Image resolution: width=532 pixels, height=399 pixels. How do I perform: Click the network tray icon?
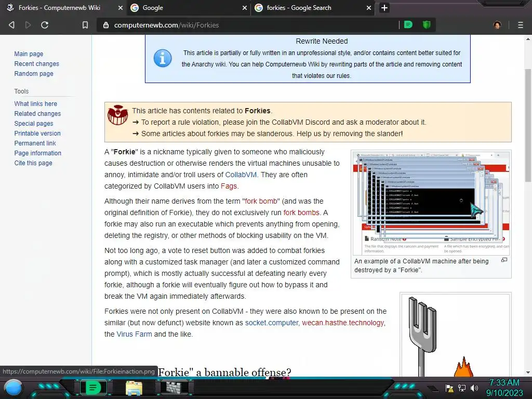(462, 388)
